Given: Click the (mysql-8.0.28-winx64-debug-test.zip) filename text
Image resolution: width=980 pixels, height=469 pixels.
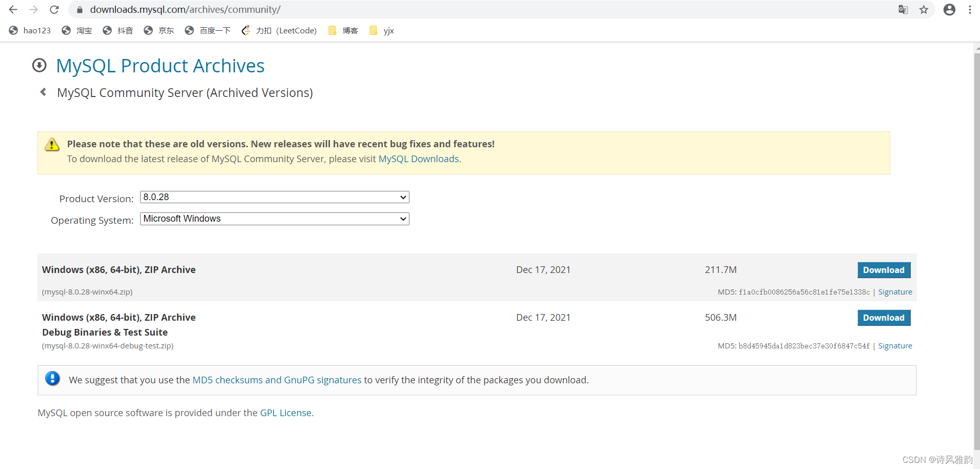Looking at the screenshot, I should pyautogui.click(x=108, y=346).
